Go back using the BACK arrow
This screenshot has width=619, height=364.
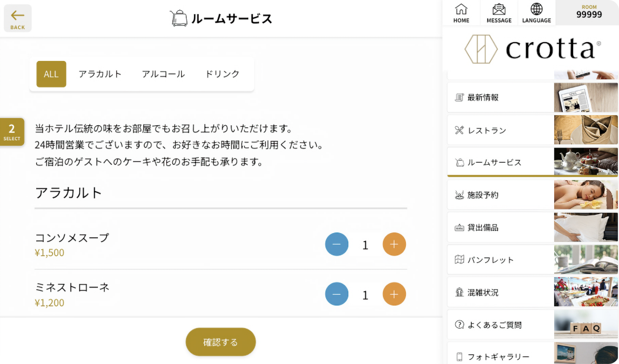click(18, 19)
